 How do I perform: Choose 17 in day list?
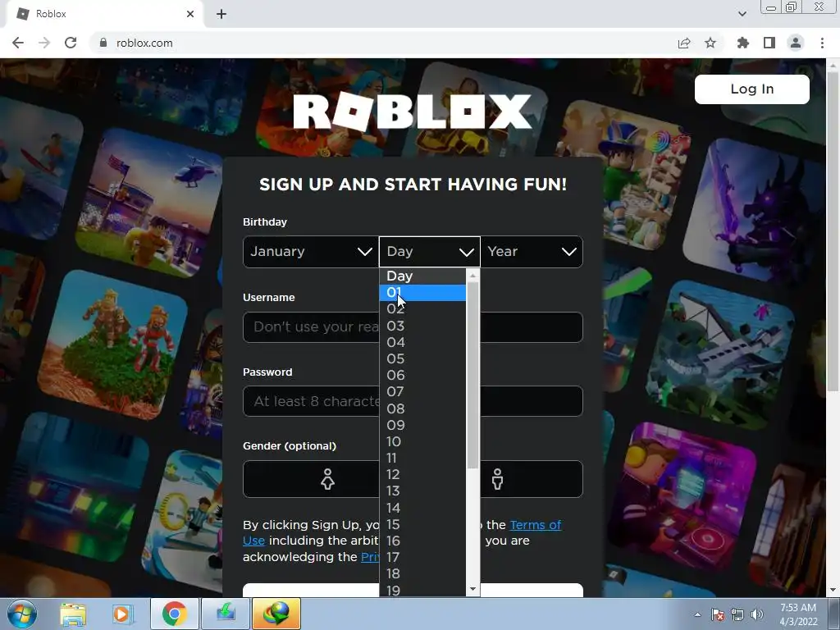tap(422, 557)
